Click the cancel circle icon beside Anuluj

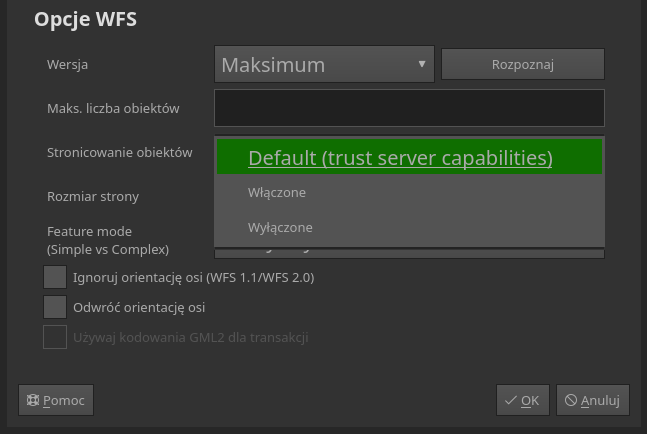tap(570, 400)
